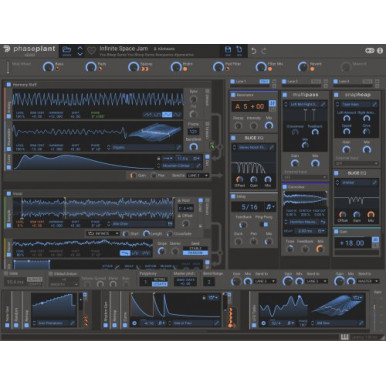The height and width of the screenshot is (386, 386).
Task: Toggle Lane 1 enable checkbox
Action: pyautogui.click(x=233, y=81)
